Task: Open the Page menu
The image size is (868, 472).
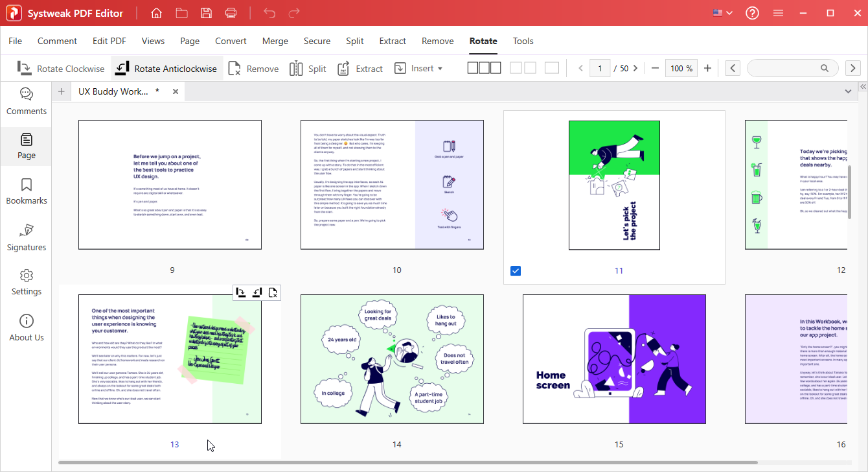Action: tap(190, 41)
